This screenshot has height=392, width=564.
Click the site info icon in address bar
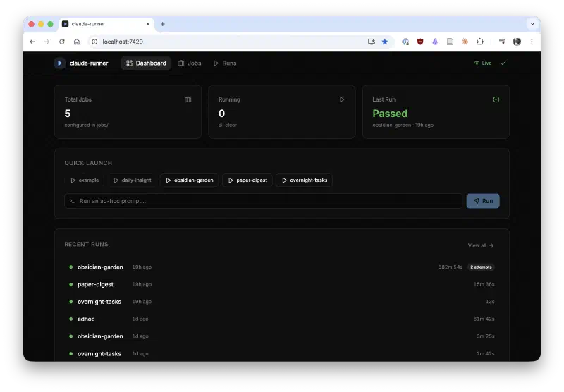(x=94, y=42)
